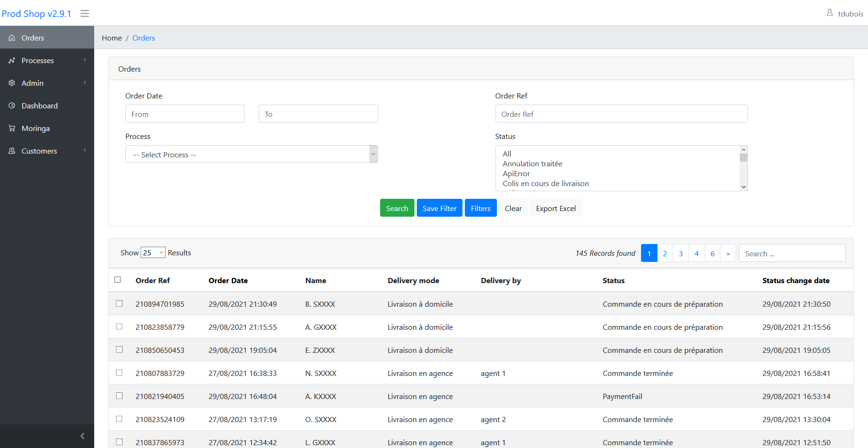
Task: Click the user profile icon beside tdubois
Action: (x=829, y=13)
